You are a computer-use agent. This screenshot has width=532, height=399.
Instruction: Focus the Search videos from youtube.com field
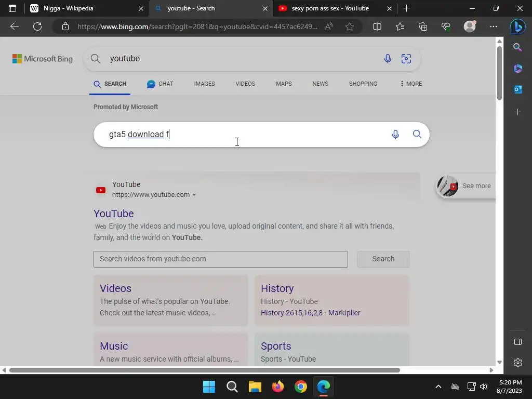[x=220, y=259]
